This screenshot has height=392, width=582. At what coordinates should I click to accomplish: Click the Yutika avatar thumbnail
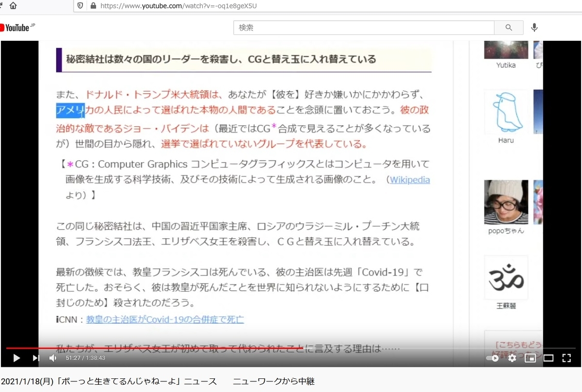[x=506, y=50]
